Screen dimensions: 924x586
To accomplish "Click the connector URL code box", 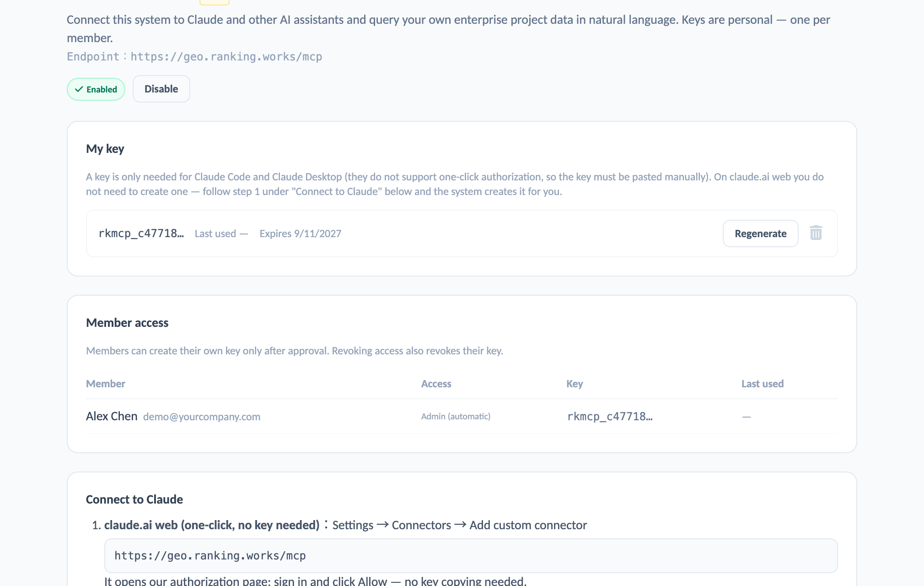I will point(471,556).
